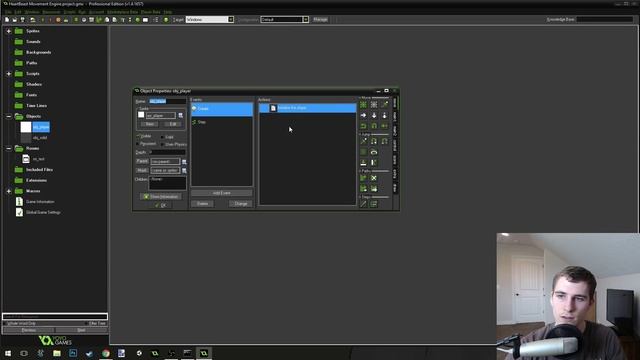Viewport: 640px width, 360px height.
Task: Toggle the Solid checkbox
Action: tap(162, 137)
